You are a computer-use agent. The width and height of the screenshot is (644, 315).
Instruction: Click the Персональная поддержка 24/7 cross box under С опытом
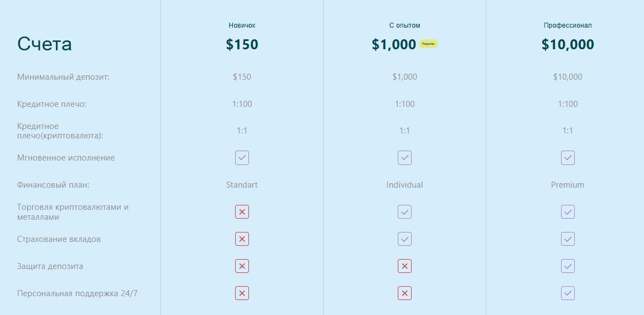404,293
